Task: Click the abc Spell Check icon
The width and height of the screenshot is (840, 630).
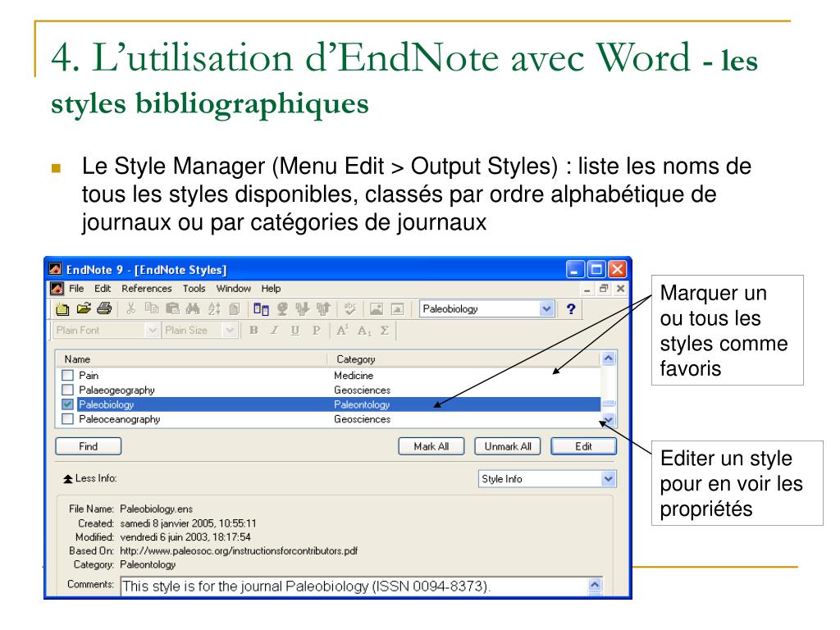Action: click(349, 308)
